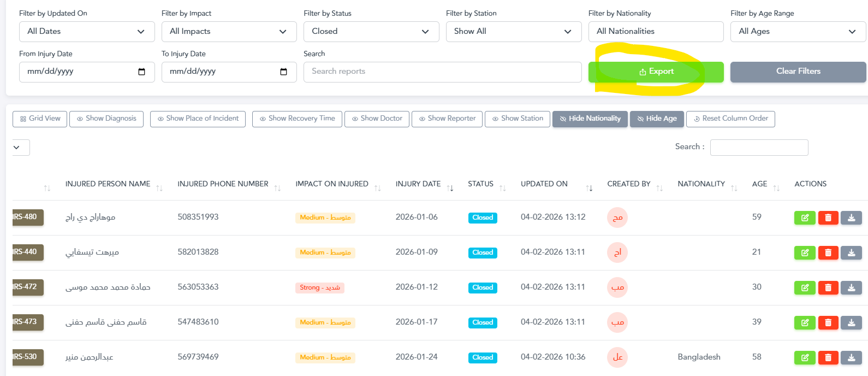Click phone number 547483610
Viewport: 868px width, 376px height.
(x=198, y=322)
